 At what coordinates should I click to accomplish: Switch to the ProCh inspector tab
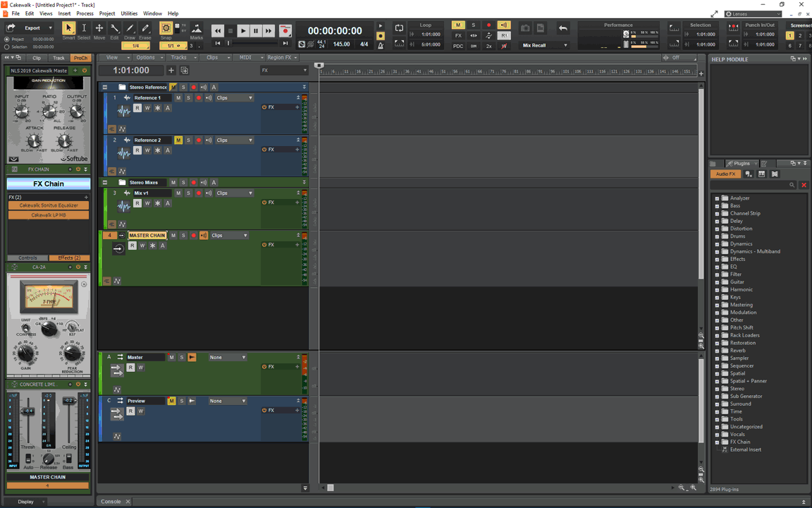[80, 58]
